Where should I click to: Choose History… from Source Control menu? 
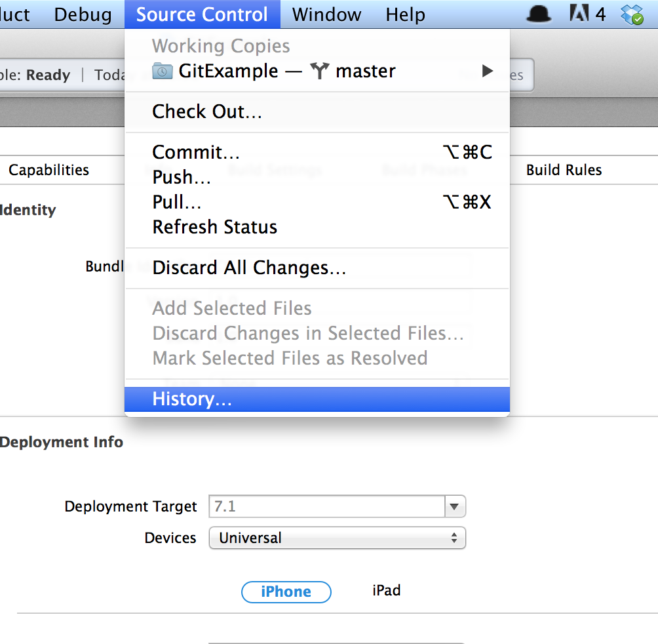point(317,399)
